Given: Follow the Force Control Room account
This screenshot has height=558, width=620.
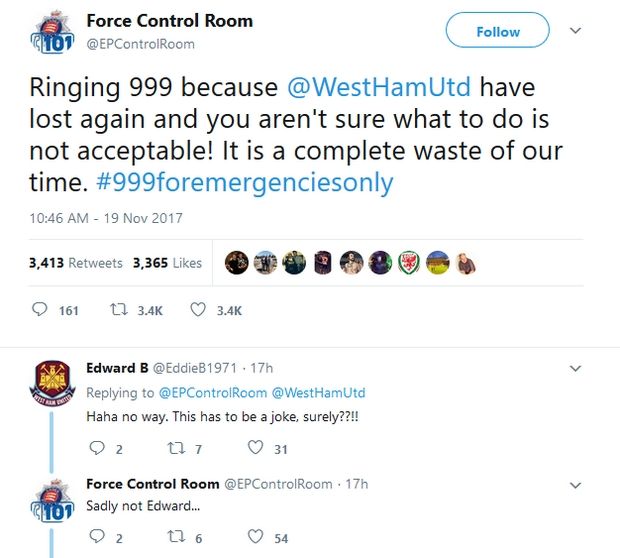Looking at the screenshot, I should tap(497, 31).
